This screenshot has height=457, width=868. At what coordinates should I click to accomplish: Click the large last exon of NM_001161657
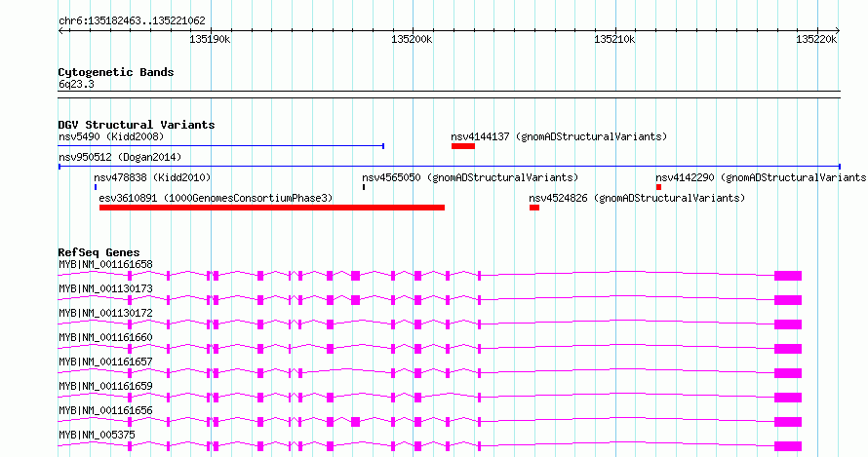click(x=788, y=373)
